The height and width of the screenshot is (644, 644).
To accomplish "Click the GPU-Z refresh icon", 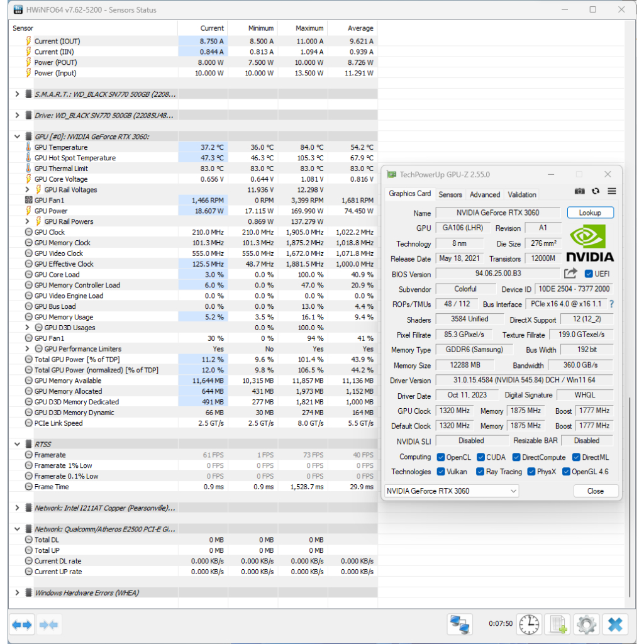I will [596, 191].
